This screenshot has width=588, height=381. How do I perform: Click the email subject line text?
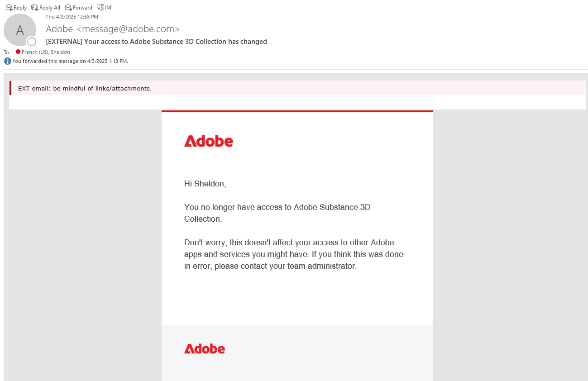[156, 42]
